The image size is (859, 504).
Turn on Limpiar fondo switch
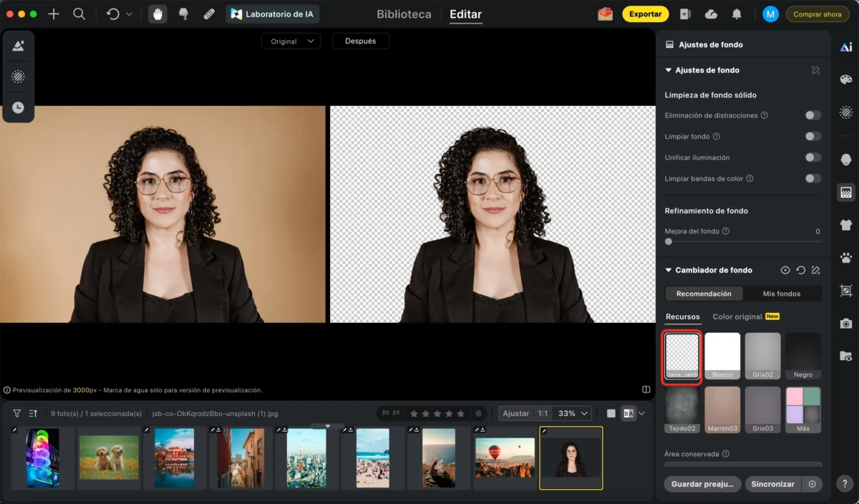point(812,136)
